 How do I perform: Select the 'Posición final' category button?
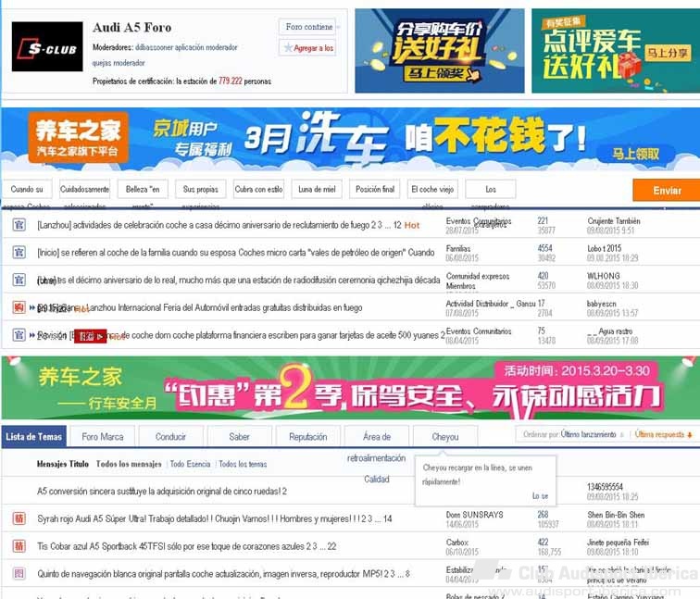coord(375,189)
